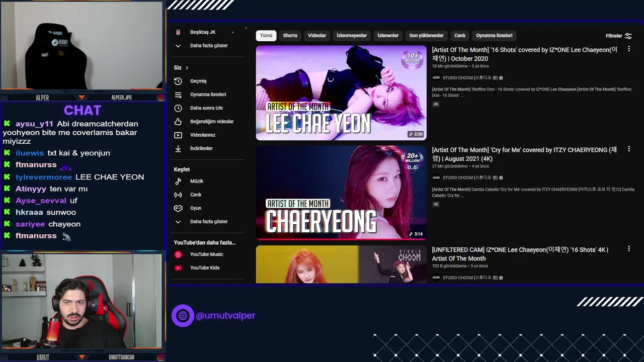
Task: Click Instagram icon next to ALPEER.JPG
Action: tap(161, 98)
